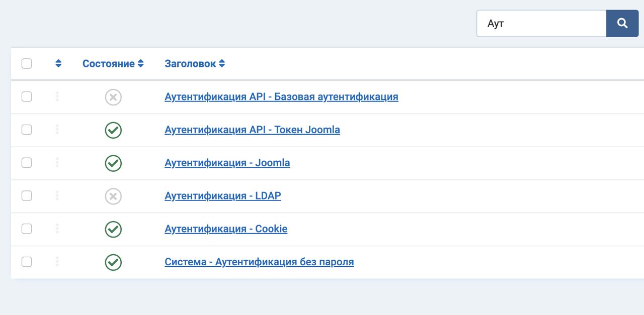Open the Аутентификация - LDAP plugin link

pyautogui.click(x=223, y=195)
